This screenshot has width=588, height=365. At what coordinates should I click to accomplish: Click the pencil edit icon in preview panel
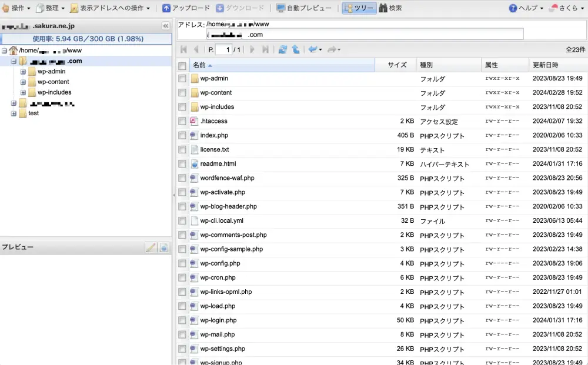151,247
